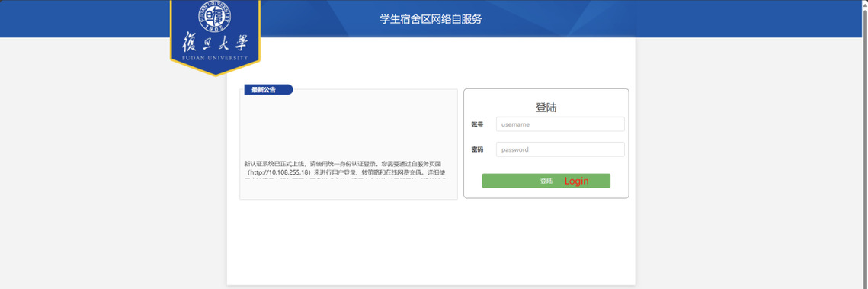Viewport: 868px width, 289px height.
Task: Click the 账号 account label
Action: [477, 124]
